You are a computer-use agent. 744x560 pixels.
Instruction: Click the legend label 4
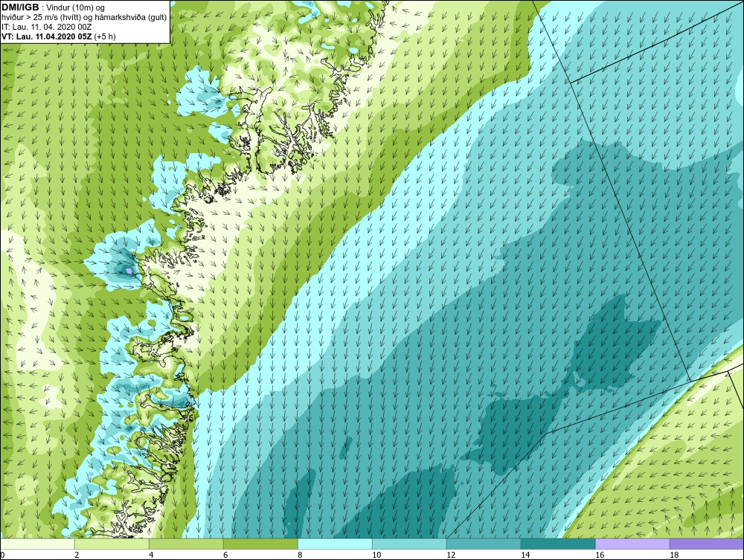click(x=151, y=555)
